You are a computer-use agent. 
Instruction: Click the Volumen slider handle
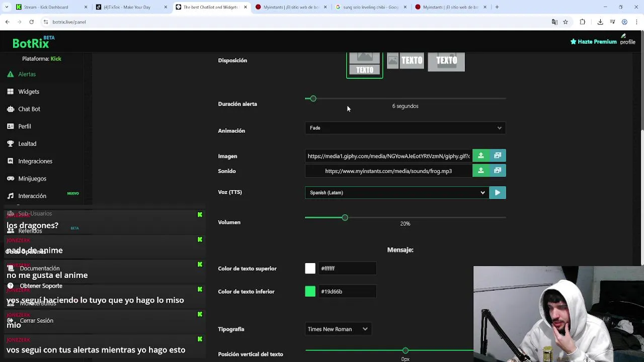pyautogui.click(x=345, y=217)
